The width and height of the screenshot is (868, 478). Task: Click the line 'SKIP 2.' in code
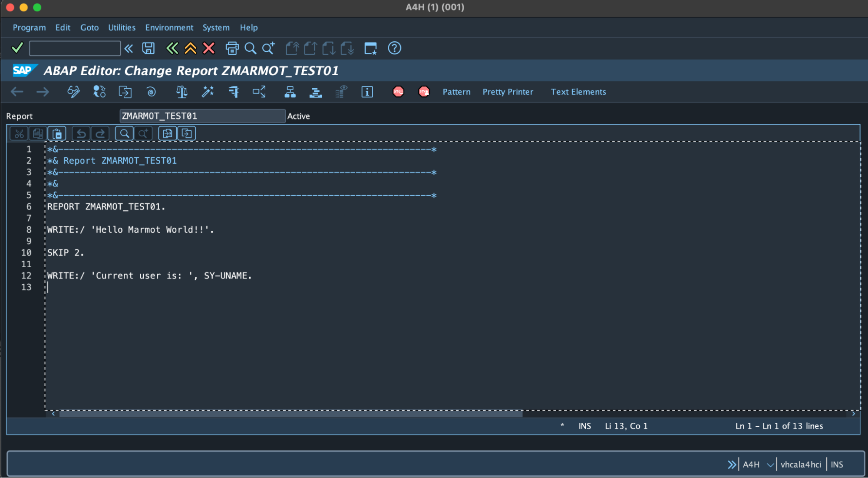pos(66,252)
